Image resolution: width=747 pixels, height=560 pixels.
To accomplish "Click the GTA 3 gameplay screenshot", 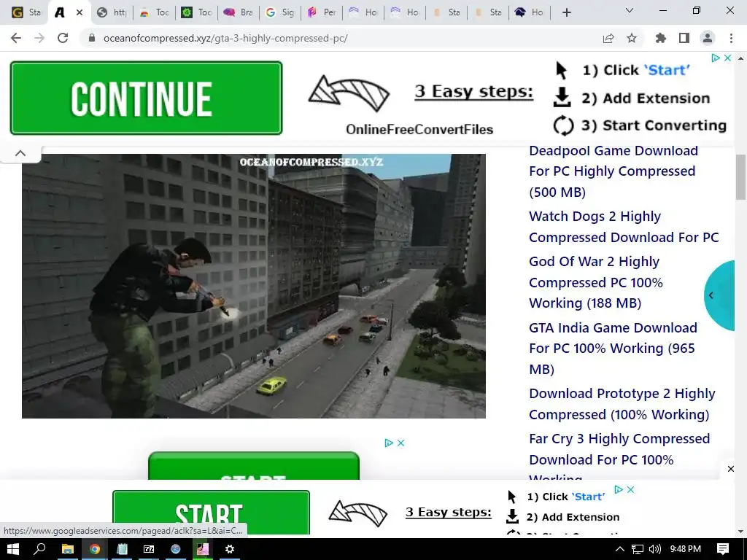I will click(x=253, y=286).
